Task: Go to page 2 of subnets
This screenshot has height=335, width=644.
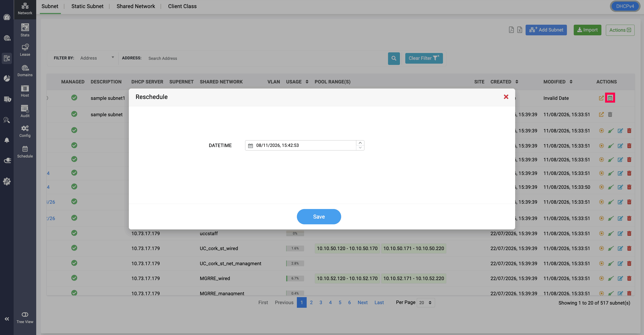Action: point(311,302)
